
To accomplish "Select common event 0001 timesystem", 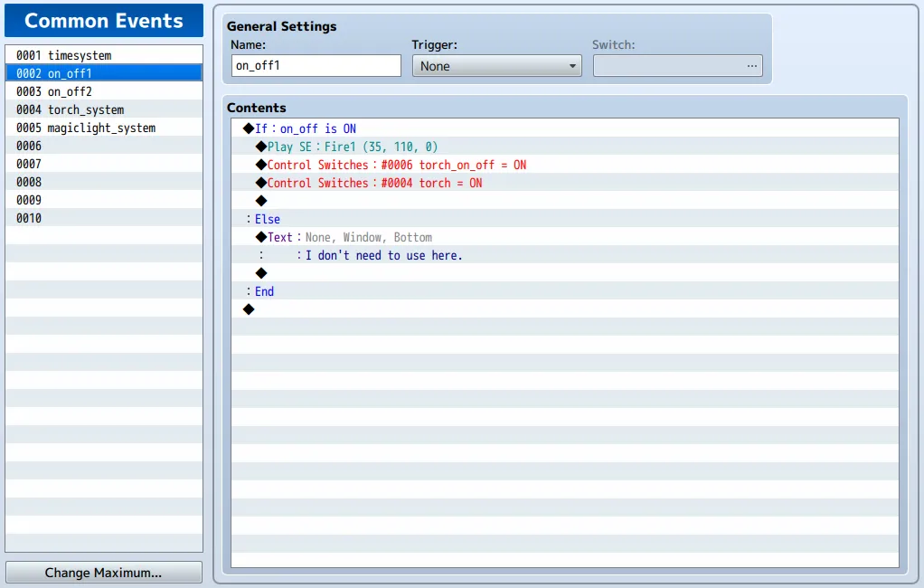I will coord(104,55).
